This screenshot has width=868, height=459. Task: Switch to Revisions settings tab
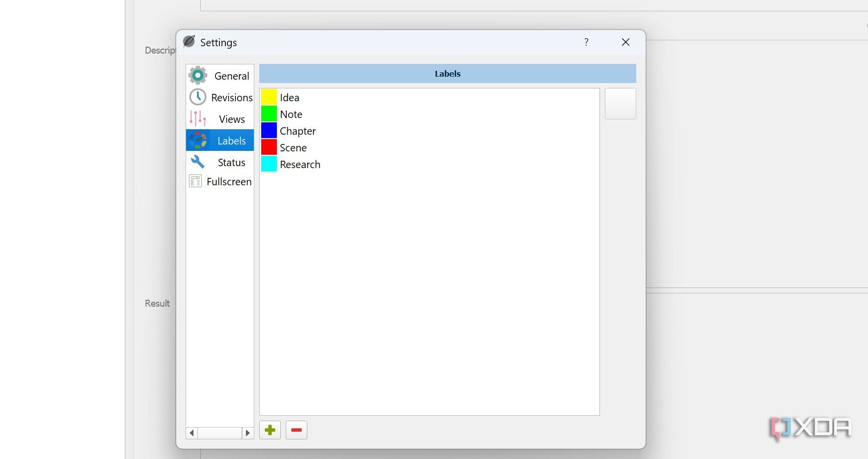(x=220, y=97)
